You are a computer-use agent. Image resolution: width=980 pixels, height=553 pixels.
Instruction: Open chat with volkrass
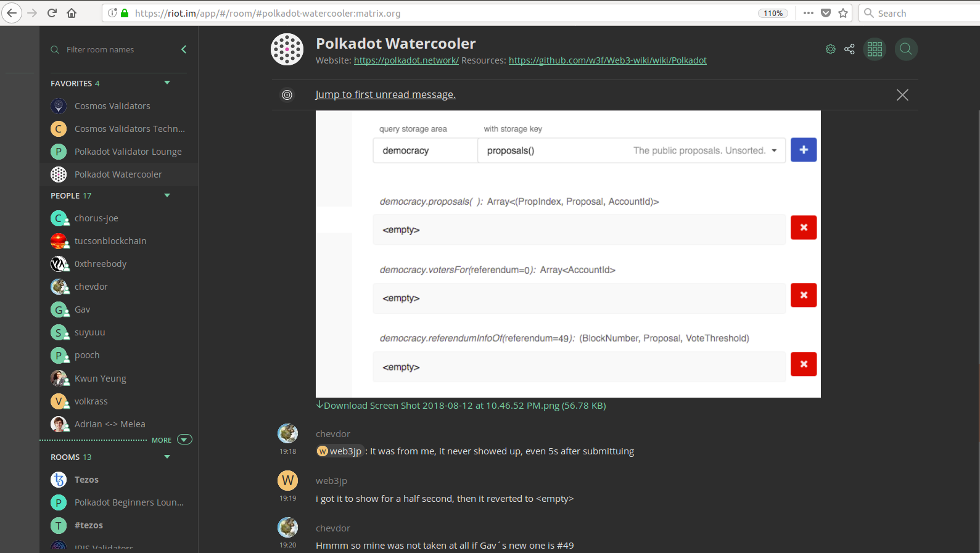click(118, 401)
